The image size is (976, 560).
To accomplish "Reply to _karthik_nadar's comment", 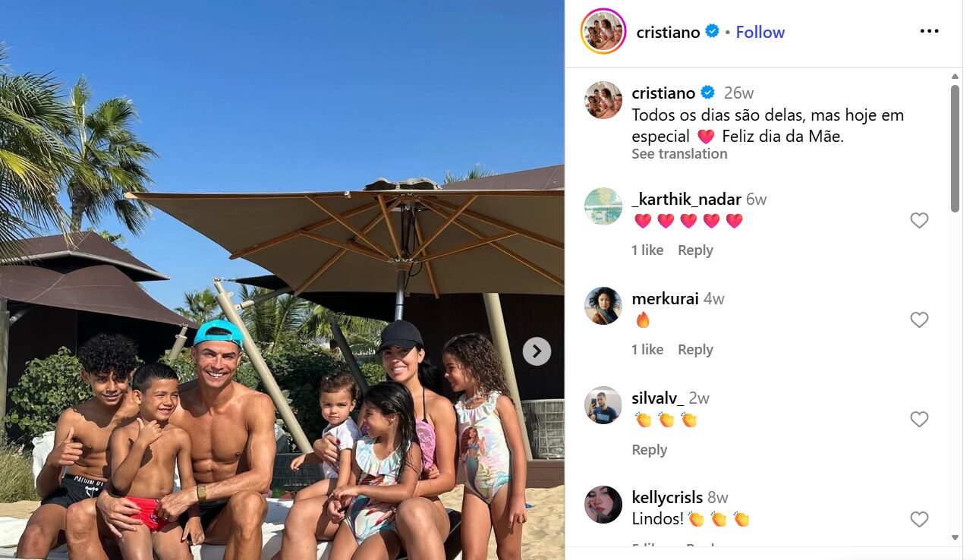I will tap(695, 250).
